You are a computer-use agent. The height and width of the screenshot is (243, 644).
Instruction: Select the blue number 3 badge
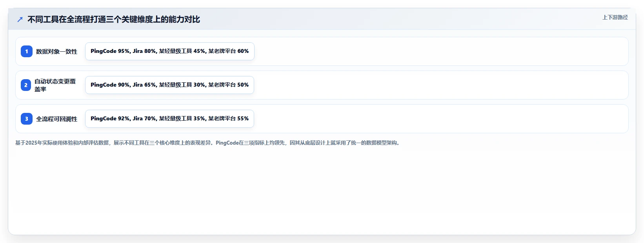tap(27, 119)
